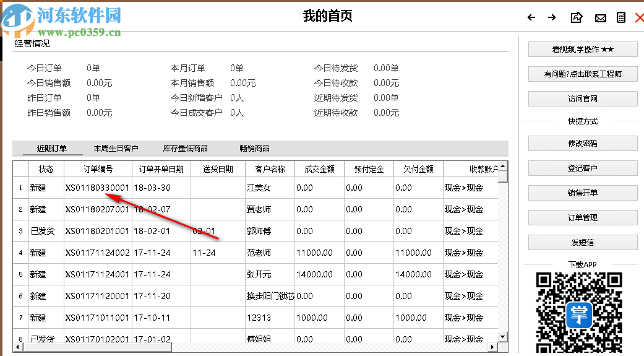Screen dimensions: 644x356
Task: Click the horizontal scrollbar thumb
Action: (x=97, y=347)
